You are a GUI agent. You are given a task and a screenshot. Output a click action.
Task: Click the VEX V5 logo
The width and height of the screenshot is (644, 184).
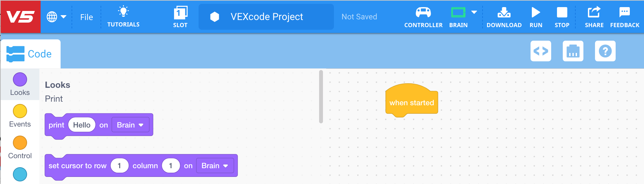click(x=20, y=17)
